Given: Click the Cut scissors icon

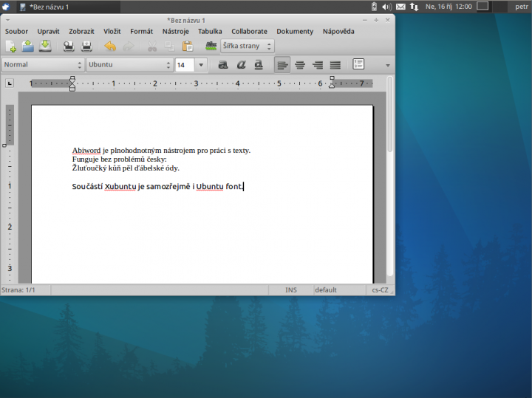Looking at the screenshot, I should (x=152, y=46).
